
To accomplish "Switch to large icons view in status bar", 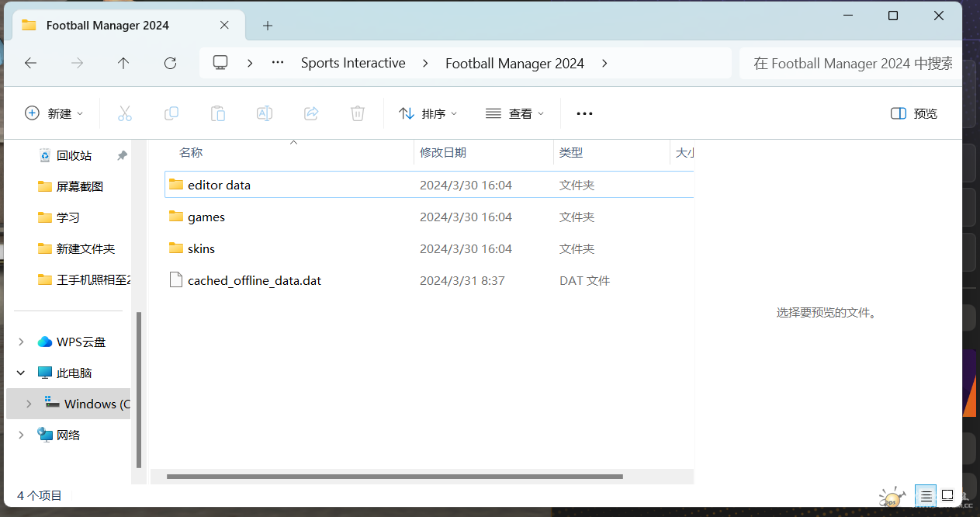I will (x=947, y=495).
